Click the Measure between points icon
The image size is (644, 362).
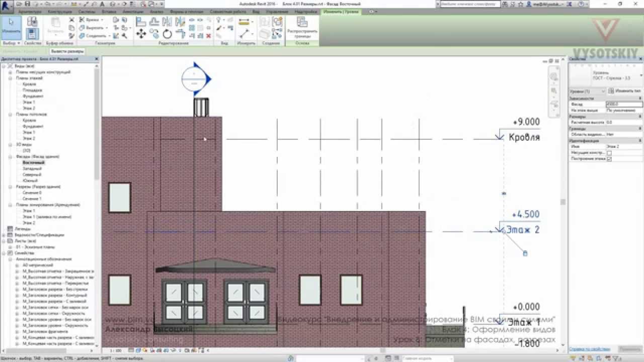(245, 34)
